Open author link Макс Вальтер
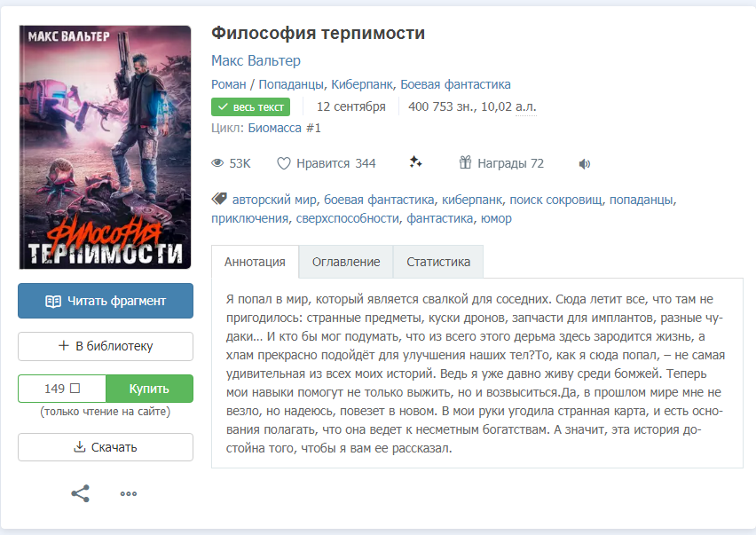Viewport: 756px width, 535px height. pyautogui.click(x=256, y=60)
